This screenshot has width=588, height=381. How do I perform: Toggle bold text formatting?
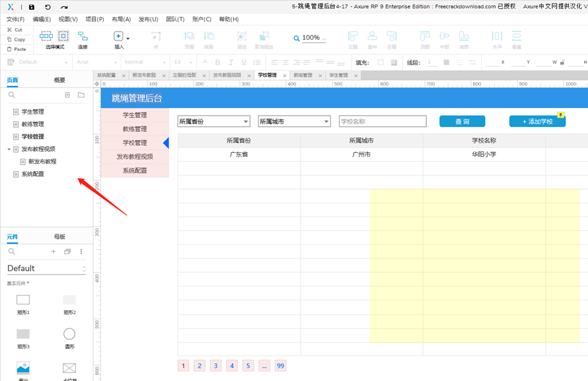[218, 62]
